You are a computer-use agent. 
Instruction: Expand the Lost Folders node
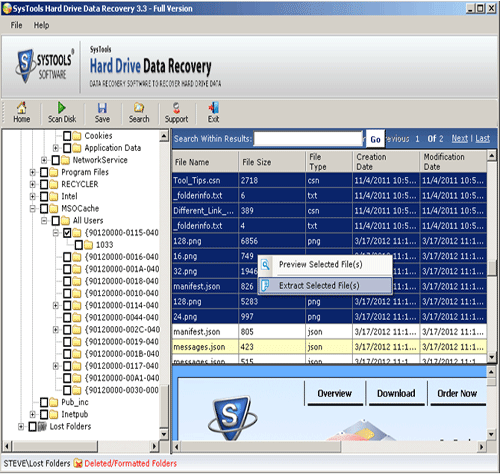tap(21, 426)
